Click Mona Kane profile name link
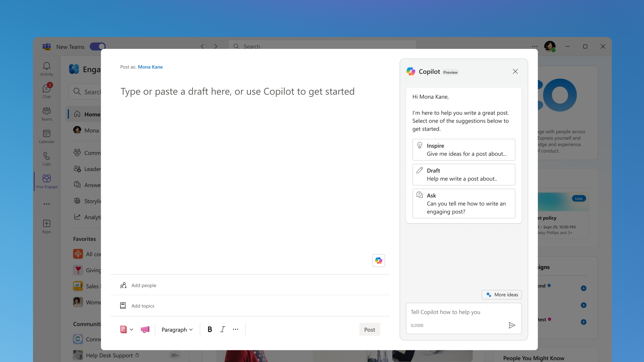644x362 pixels. click(150, 67)
